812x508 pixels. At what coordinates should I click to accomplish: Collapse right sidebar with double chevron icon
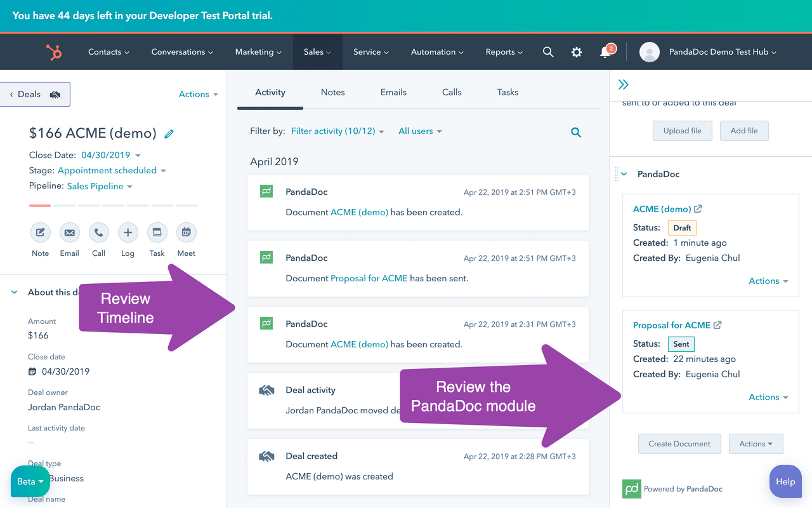[x=624, y=84]
